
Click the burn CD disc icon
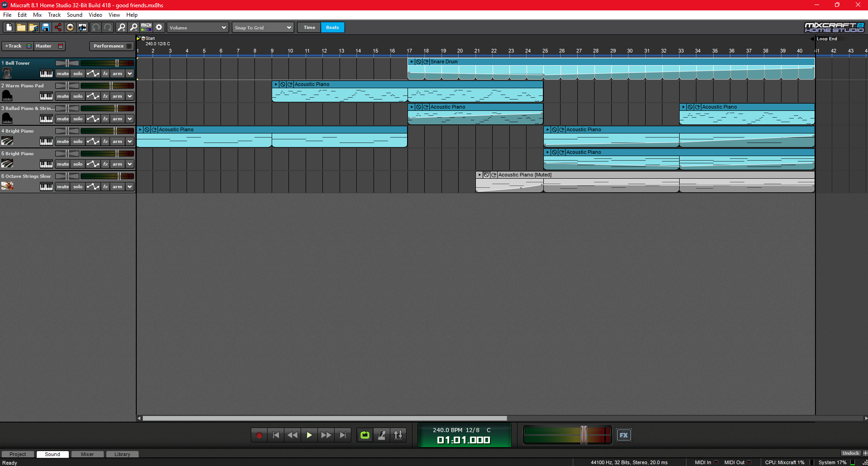coord(70,28)
